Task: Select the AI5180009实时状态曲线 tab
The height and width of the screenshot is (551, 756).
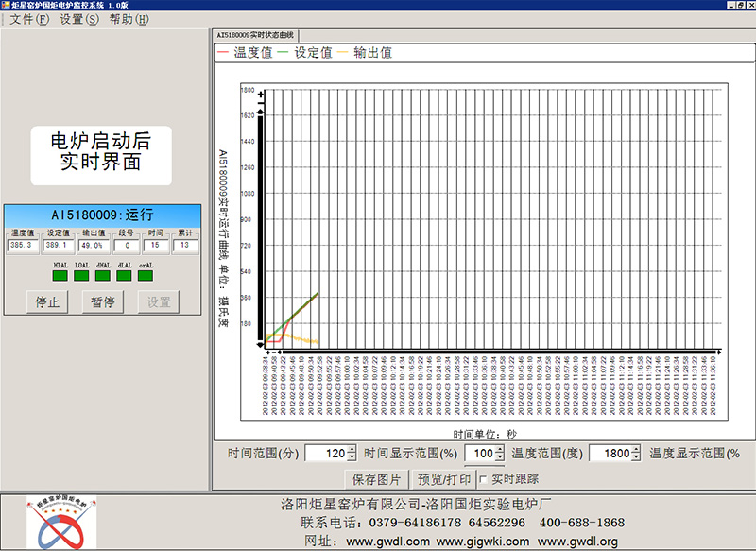Action: 253,33
